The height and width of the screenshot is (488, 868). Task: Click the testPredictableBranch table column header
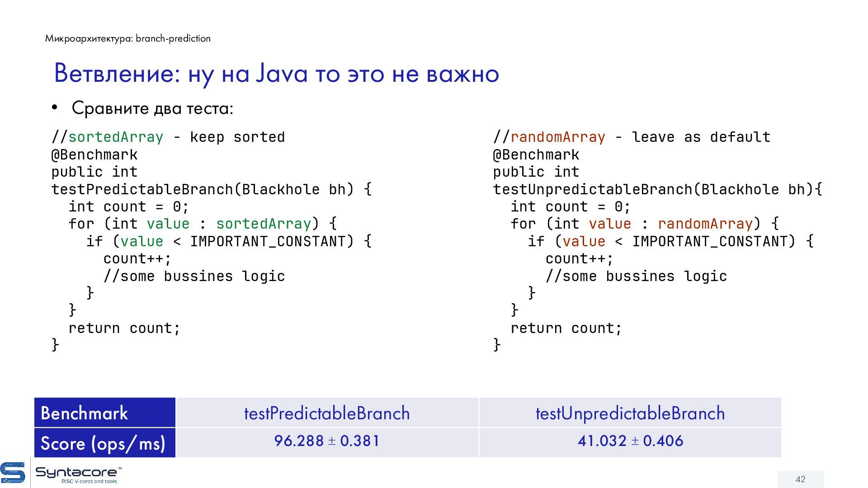326,413
